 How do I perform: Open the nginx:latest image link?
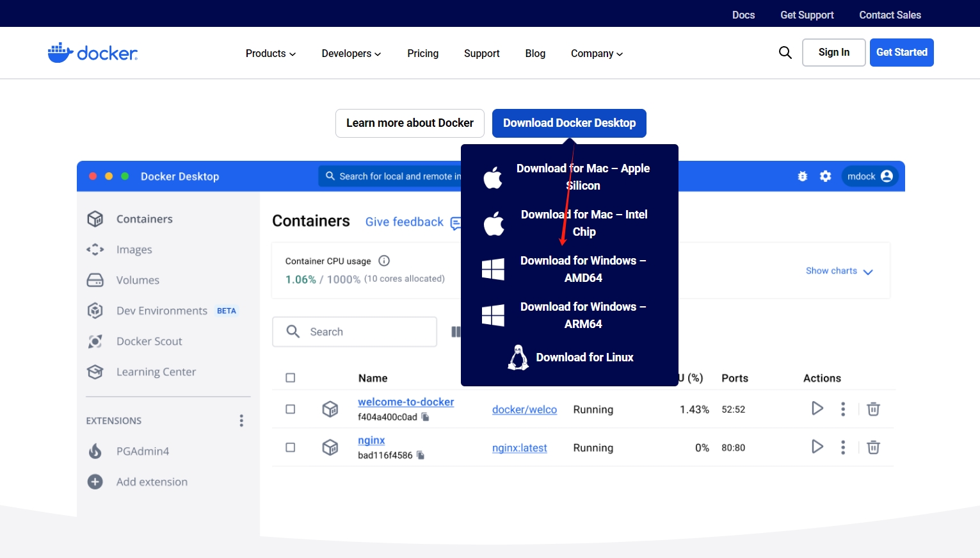520,448
